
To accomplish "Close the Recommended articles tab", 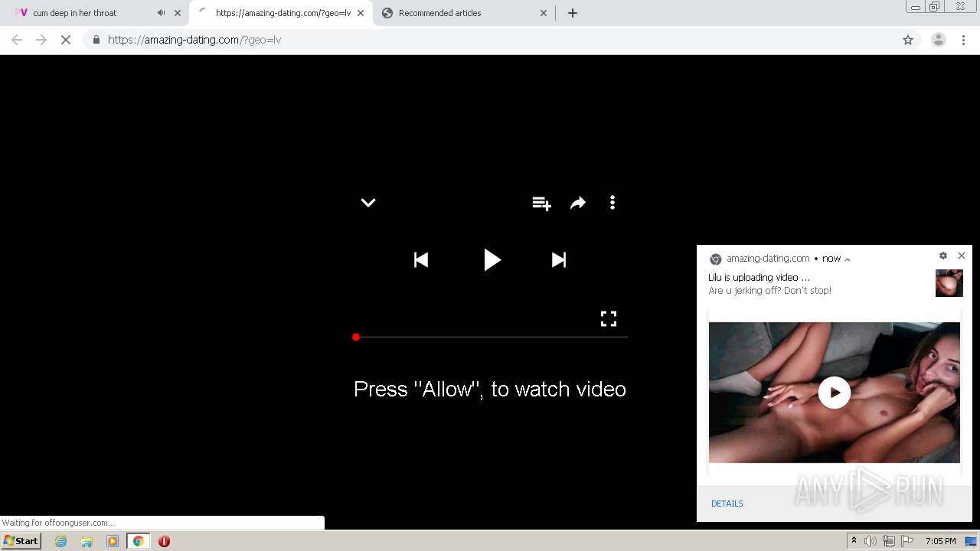I will [544, 13].
